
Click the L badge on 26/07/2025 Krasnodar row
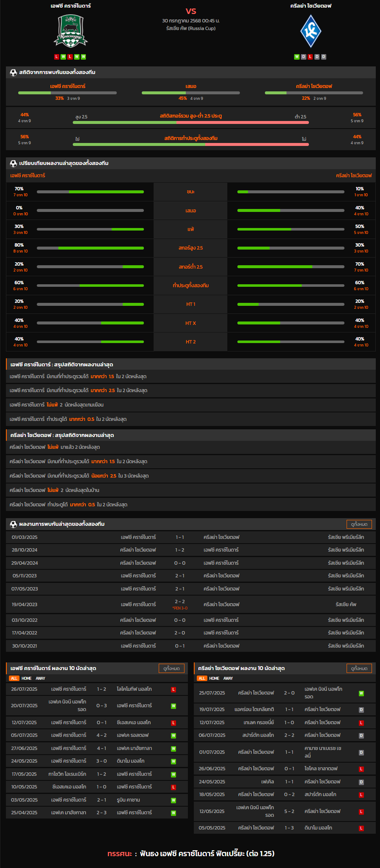[x=173, y=689]
